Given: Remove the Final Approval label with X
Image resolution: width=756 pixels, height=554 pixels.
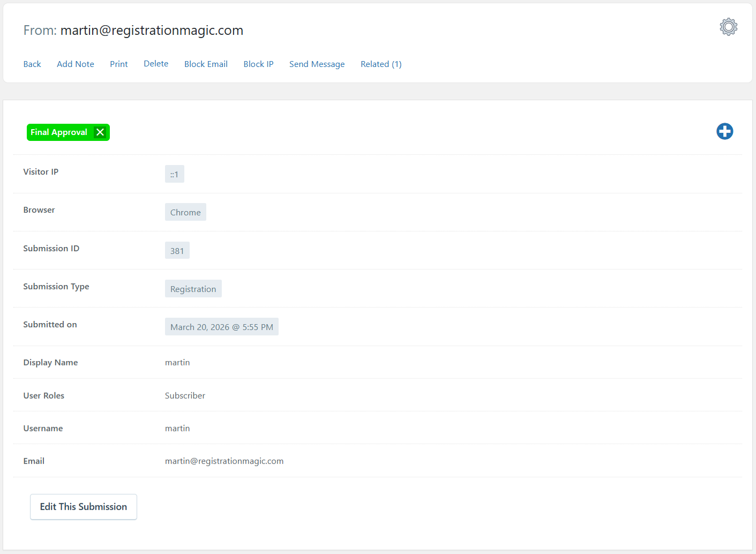Looking at the screenshot, I should click(x=100, y=132).
